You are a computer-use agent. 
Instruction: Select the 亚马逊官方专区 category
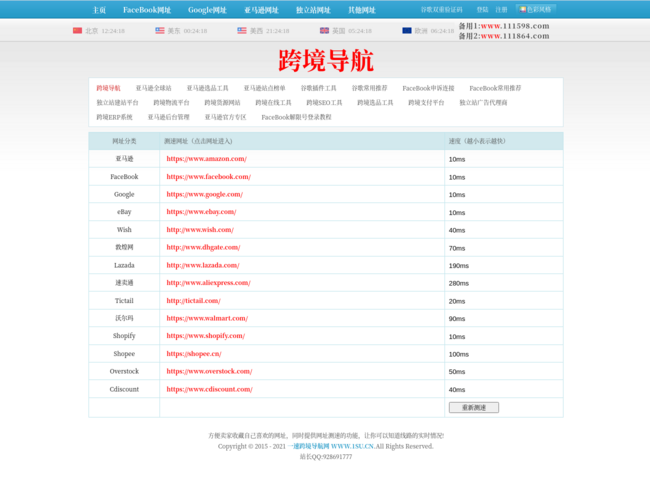(x=226, y=117)
